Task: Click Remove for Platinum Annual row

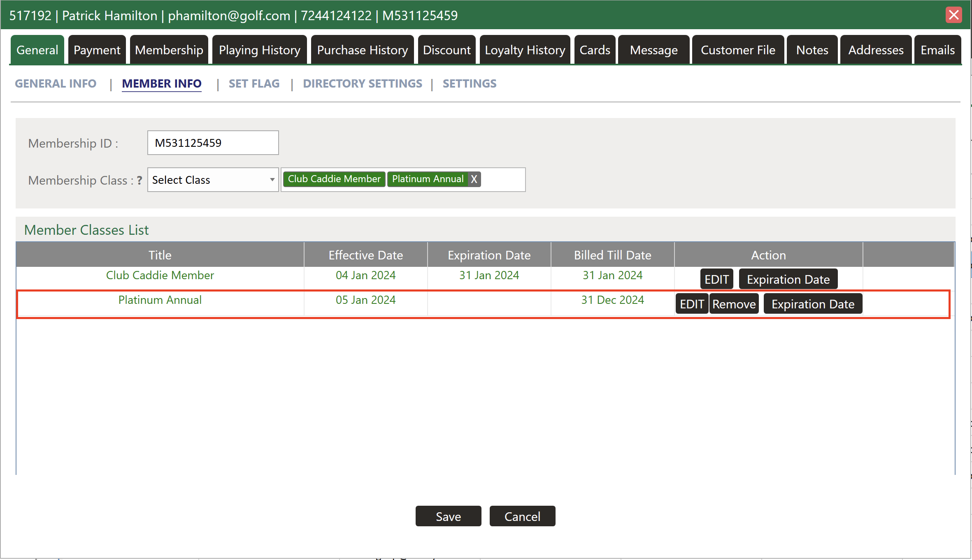Action: point(734,304)
